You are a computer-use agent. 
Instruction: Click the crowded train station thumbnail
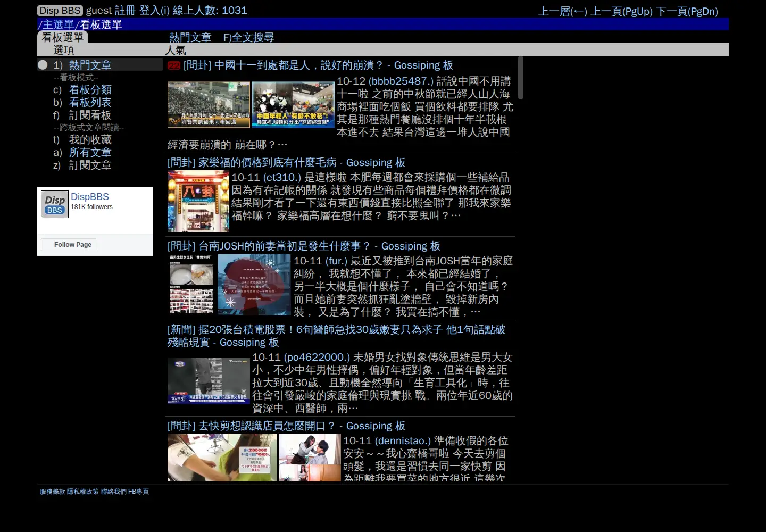pos(209,104)
